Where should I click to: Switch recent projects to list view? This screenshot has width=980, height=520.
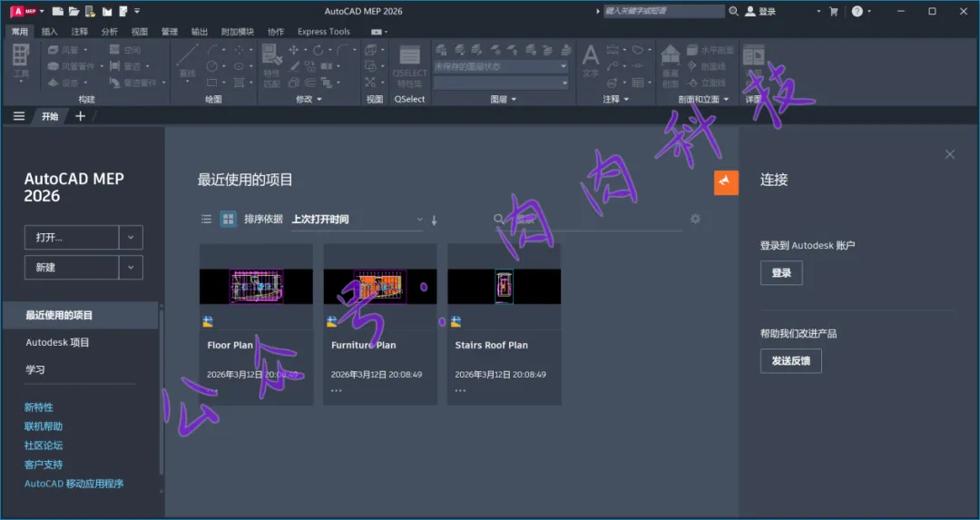point(206,219)
